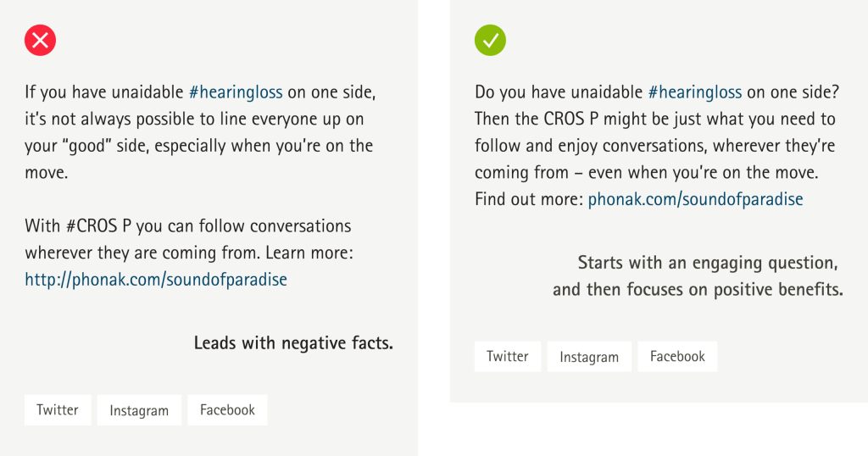Click the #CROS P hashtag text

coord(98,226)
